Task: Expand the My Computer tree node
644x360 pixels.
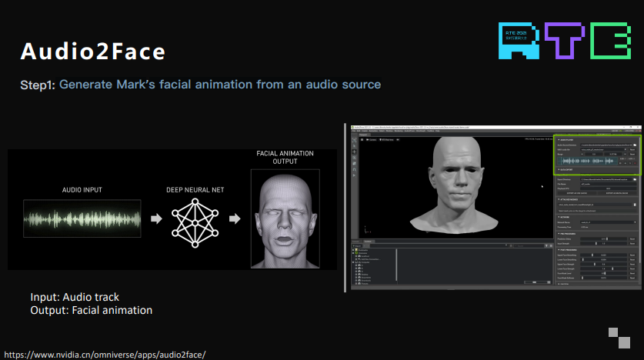Action: tap(353, 262)
